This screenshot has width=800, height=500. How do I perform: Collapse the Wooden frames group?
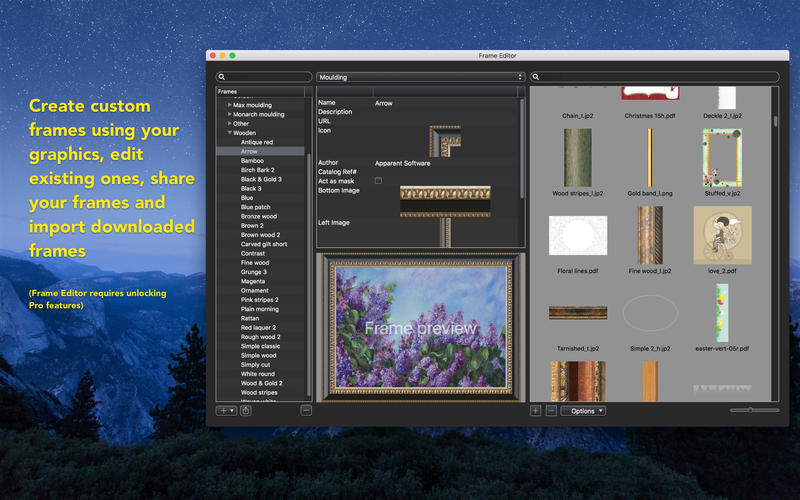click(230, 133)
